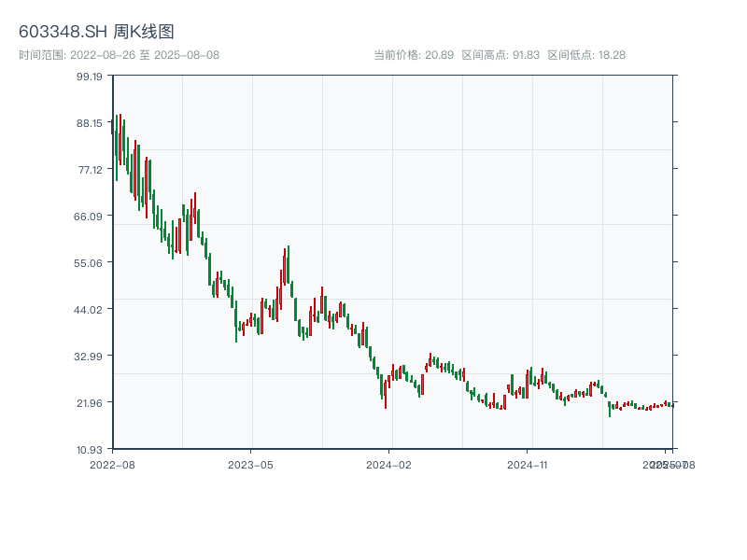Click the 2022-08 x-axis date label
747x560 pixels.
112,464
